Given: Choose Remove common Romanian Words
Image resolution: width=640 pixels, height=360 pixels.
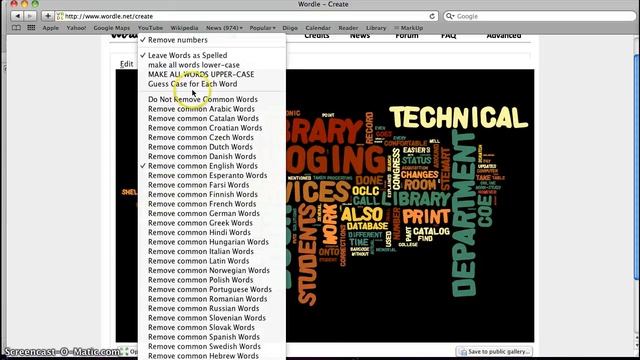Looking at the screenshot, I should 212,299.
